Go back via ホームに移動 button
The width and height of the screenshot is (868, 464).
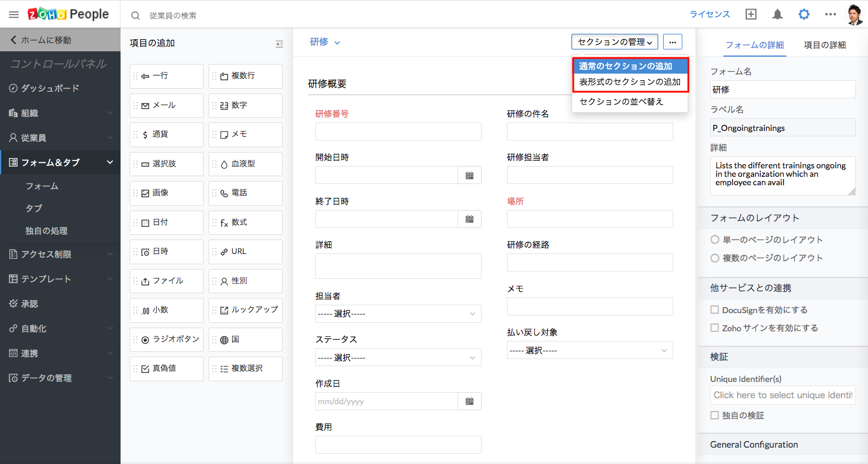tap(60, 40)
